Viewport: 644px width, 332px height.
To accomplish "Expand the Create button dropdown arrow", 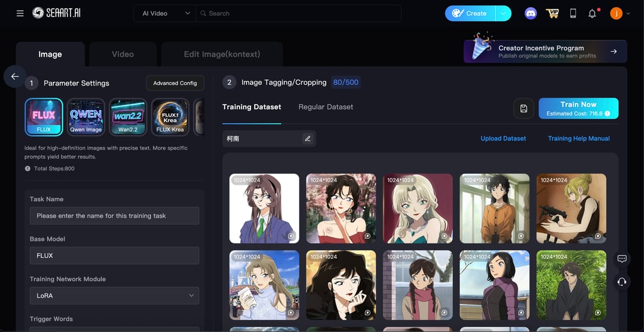I will pyautogui.click(x=503, y=14).
